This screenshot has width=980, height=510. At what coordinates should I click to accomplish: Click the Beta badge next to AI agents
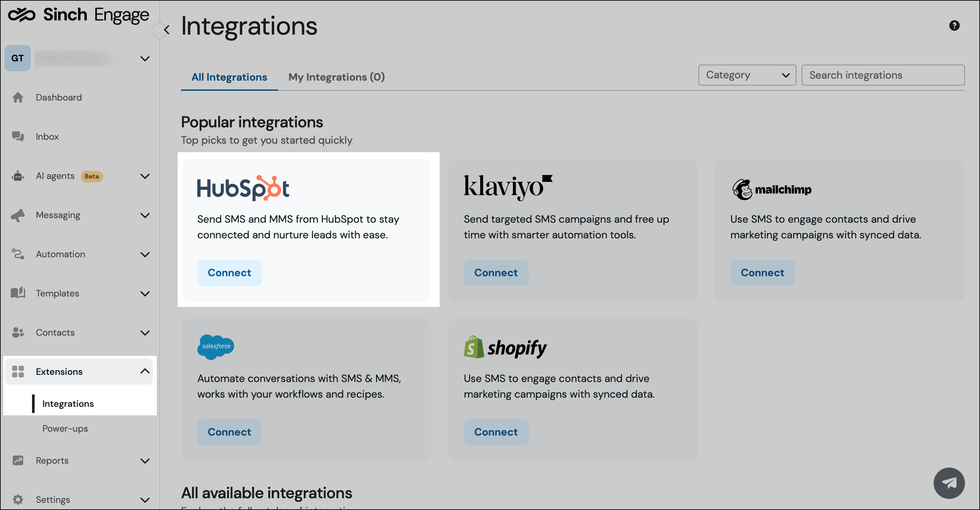pos(92,176)
